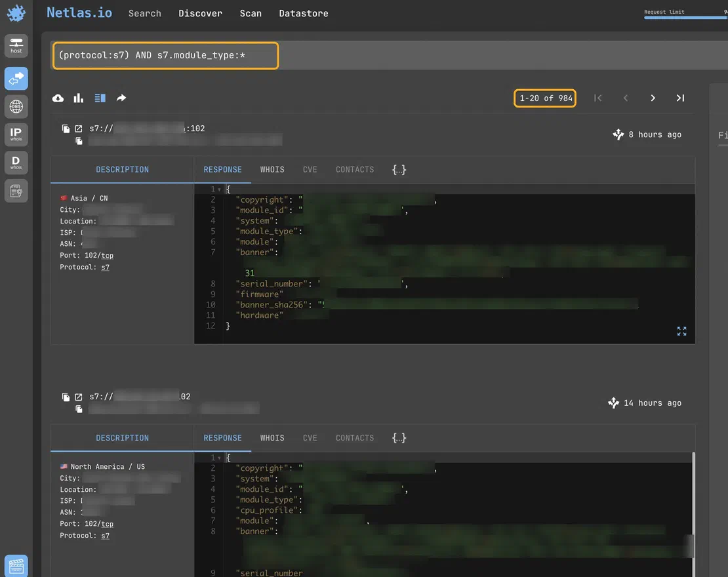Image resolution: width=728 pixels, height=577 pixels.
Task: Open first s7 result in new window
Action: coord(79,129)
